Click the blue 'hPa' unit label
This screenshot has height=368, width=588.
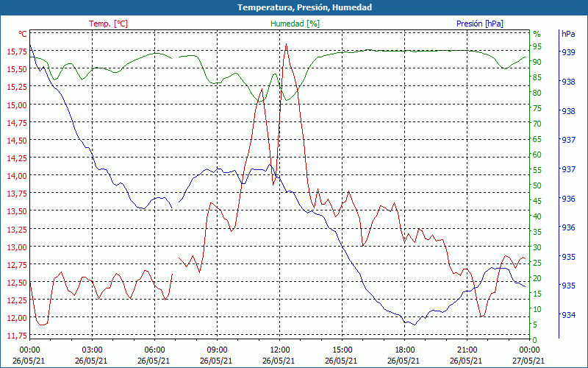click(x=568, y=34)
